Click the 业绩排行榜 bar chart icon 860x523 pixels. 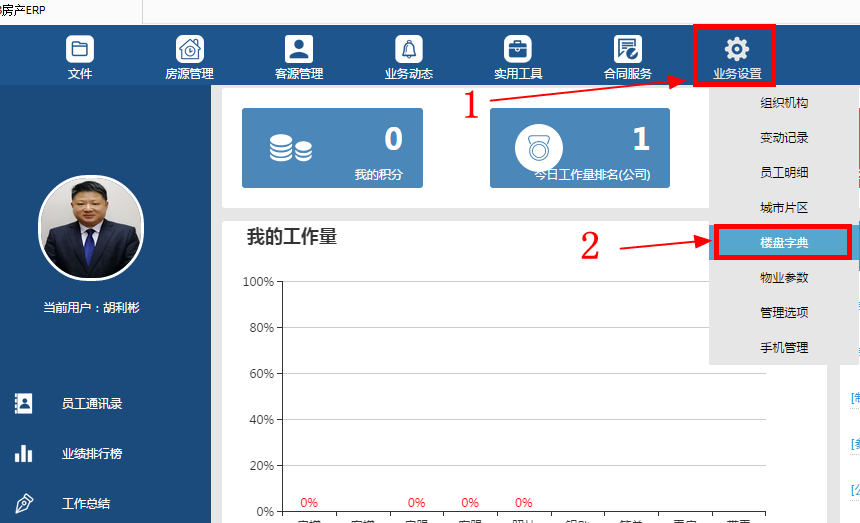pos(24,453)
